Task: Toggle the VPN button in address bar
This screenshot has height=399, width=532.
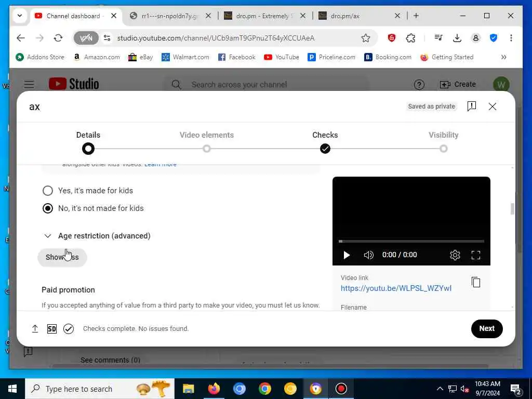Action: (x=86, y=38)
